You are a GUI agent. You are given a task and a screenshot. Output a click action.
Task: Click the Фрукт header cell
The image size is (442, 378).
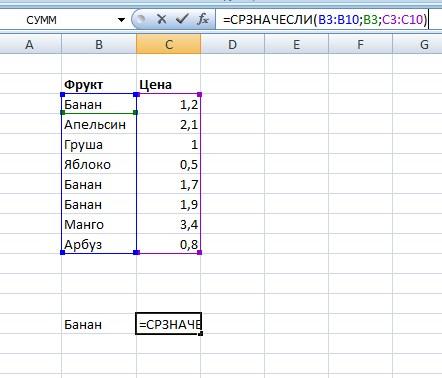(99, 84)
